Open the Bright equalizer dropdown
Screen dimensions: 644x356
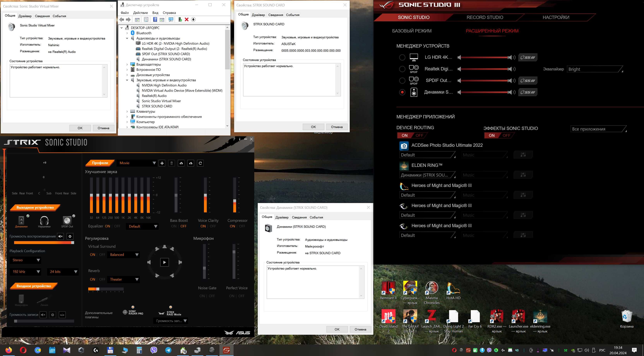point(595,69)
